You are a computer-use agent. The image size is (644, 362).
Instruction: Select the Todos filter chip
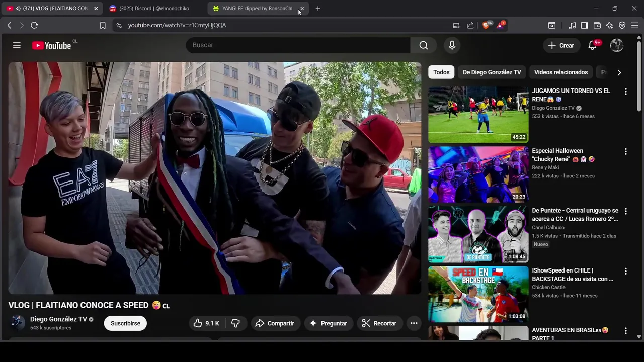tap(441, 72)
